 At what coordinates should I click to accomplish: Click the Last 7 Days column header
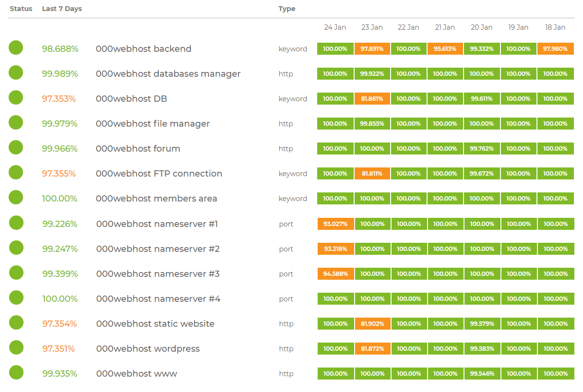(x=62, y=9)
